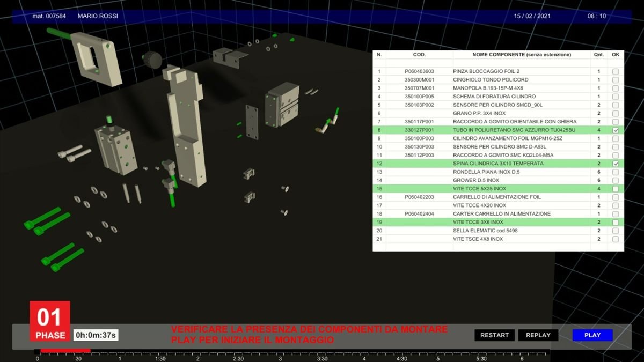Screen dimensions: 644x362
Task: Uncheck OK for SPINA CILINDRICA 3X10 TEMPERATA
Action: point(616,164)
